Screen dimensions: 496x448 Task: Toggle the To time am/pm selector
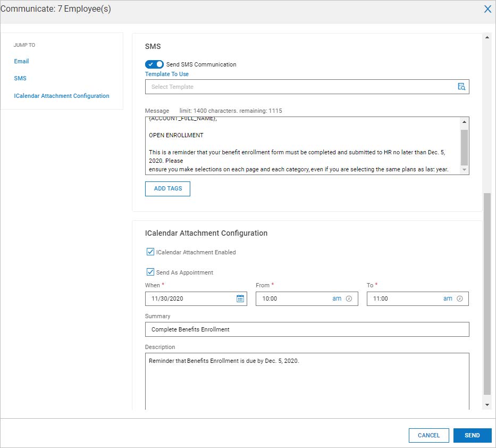click(448, 299)
